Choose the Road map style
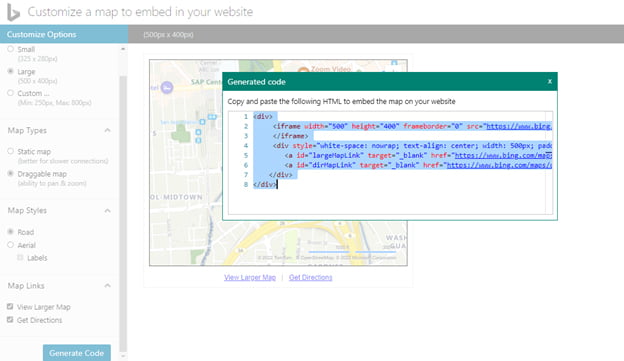Viewport: 624px width, 361px height. pos(10,232)
